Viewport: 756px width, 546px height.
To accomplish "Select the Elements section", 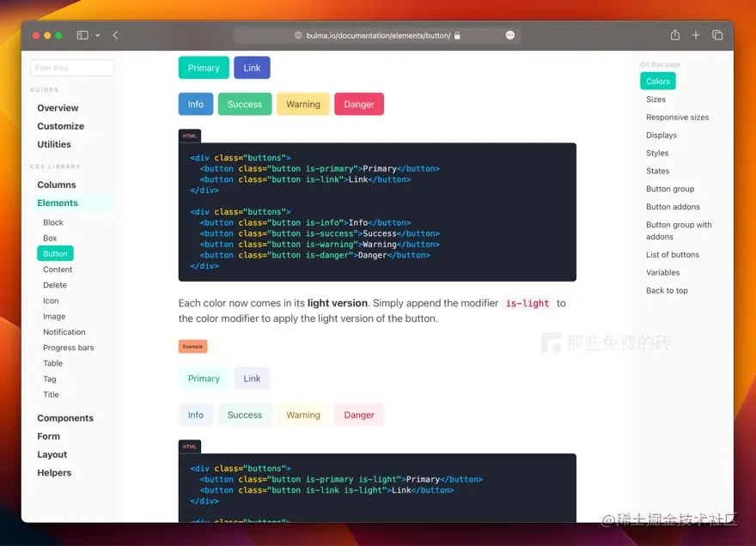I will [58, 203].
